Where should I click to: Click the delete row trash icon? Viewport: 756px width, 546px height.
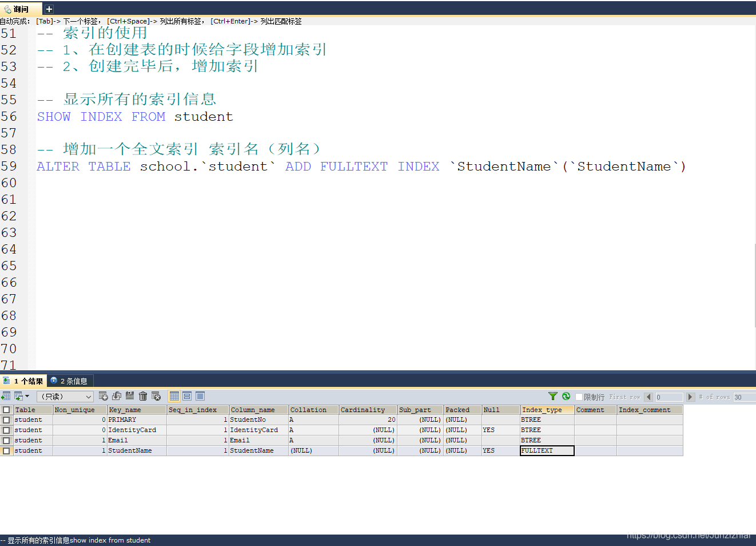pos(142,396)
